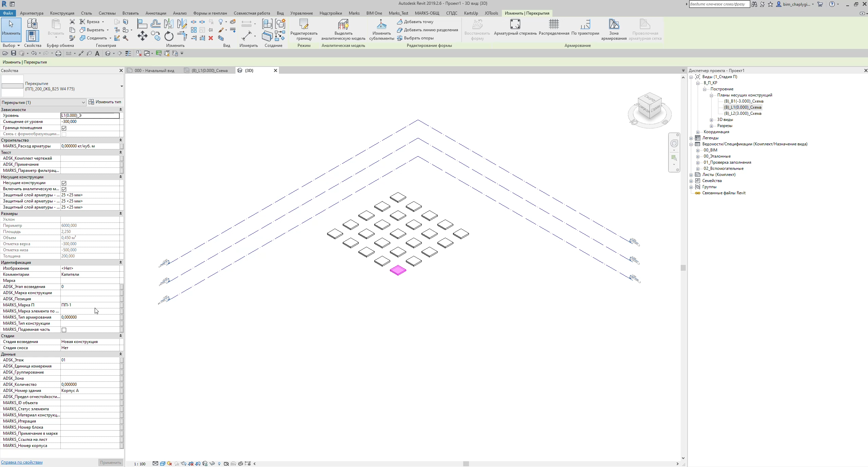Click the red Delete X icon
The image size is (868, 467).
pyautogui.click(x=211, y=38)
